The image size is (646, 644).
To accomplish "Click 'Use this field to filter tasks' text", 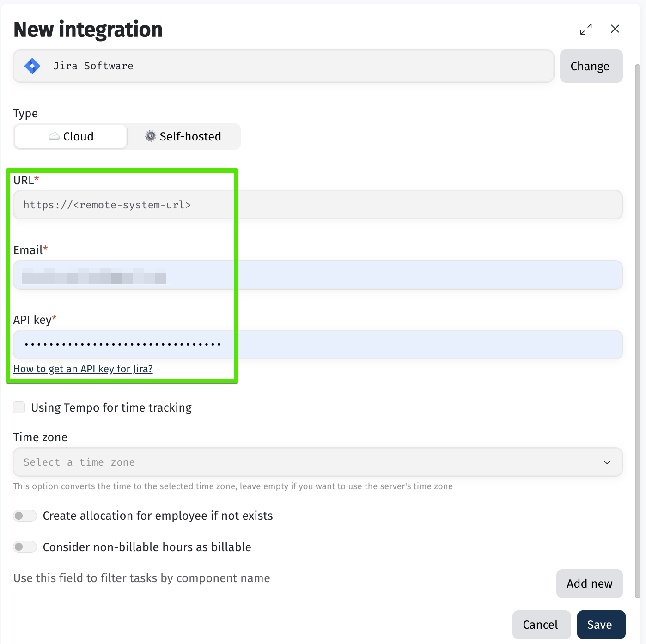I will coord(142,578).
